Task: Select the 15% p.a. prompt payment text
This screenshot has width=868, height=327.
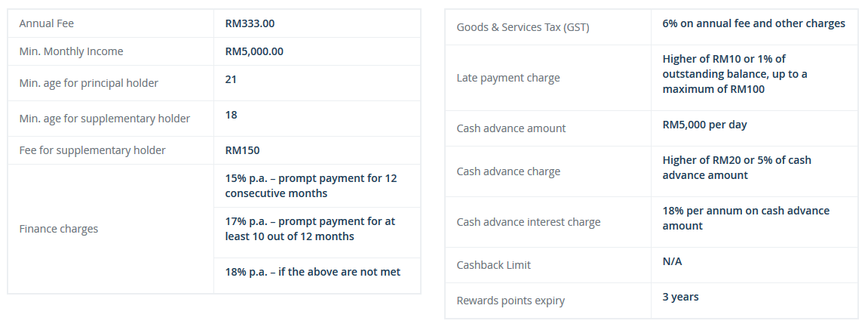Action: click(x=311, y=186)
